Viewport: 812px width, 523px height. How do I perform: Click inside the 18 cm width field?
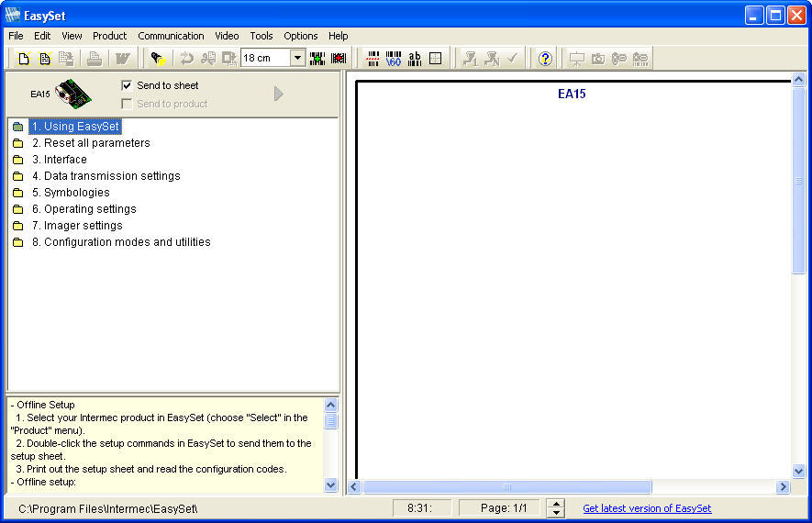point(266,58)
